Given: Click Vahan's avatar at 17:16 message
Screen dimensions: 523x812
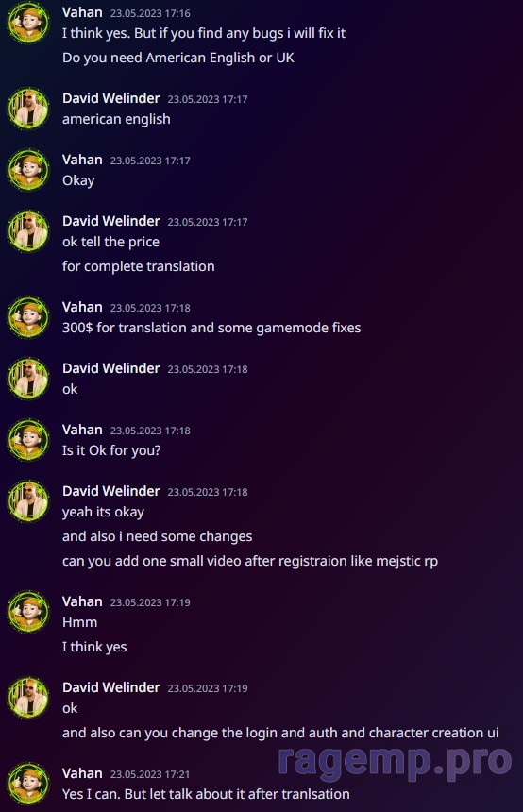Looking at the screenshot, I should coord(28,23).
